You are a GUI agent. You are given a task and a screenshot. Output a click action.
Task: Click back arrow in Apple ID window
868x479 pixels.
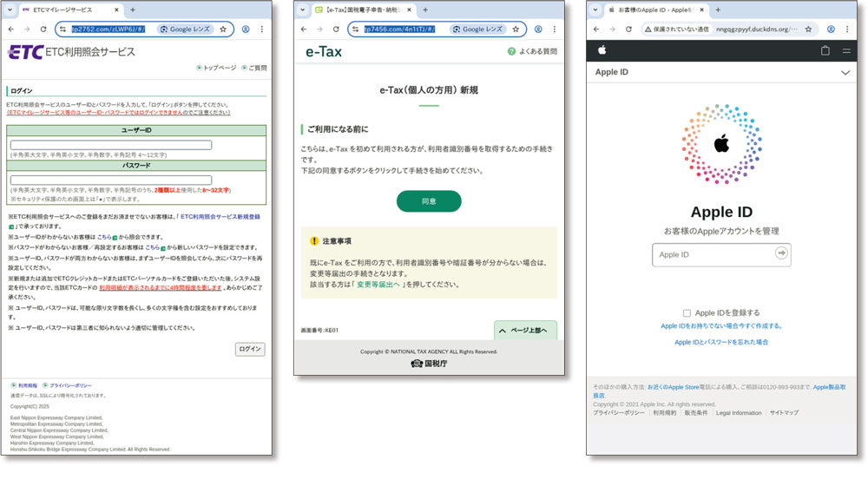coord(596,30)
